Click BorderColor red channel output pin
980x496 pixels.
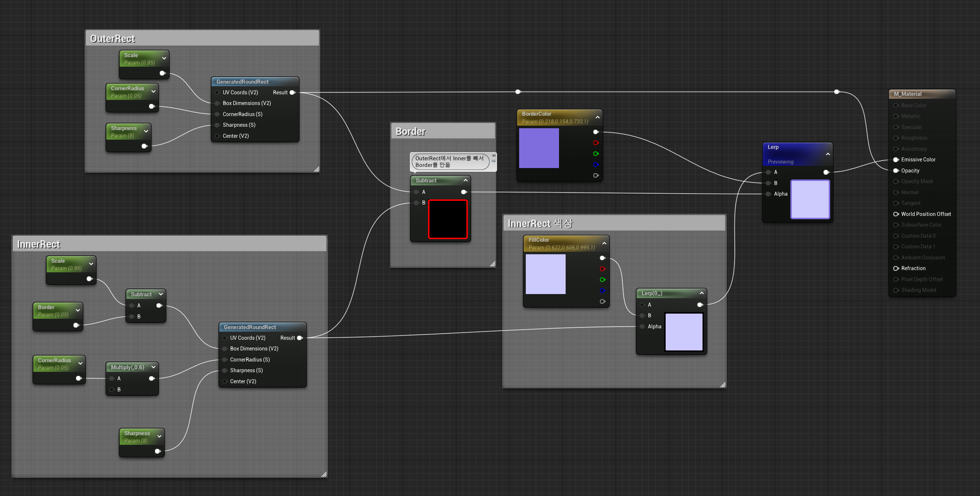[x=596, y=143]
